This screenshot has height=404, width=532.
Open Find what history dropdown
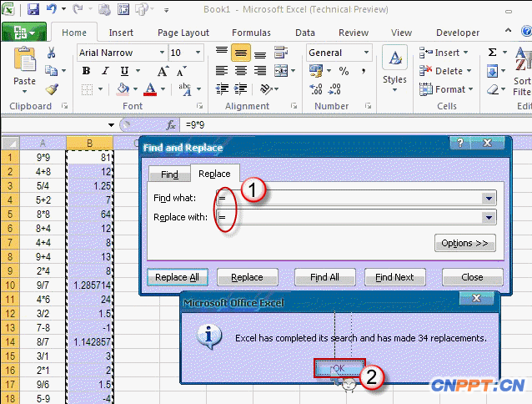click(489, 198)
